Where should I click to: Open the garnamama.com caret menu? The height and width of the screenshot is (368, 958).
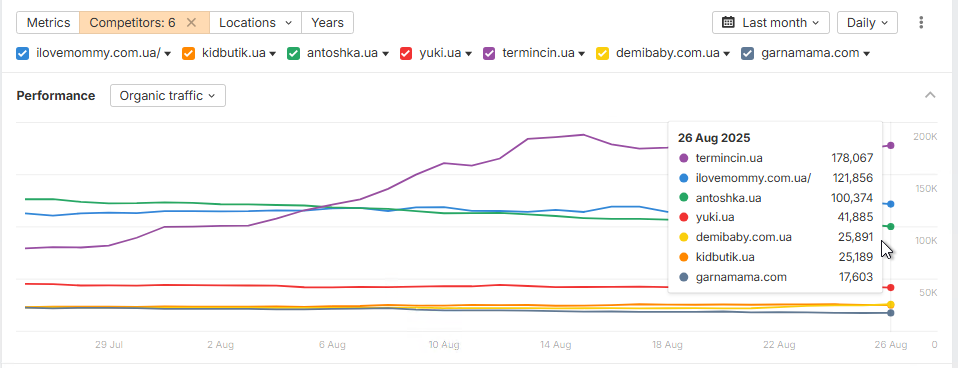[x=866, y=54]
